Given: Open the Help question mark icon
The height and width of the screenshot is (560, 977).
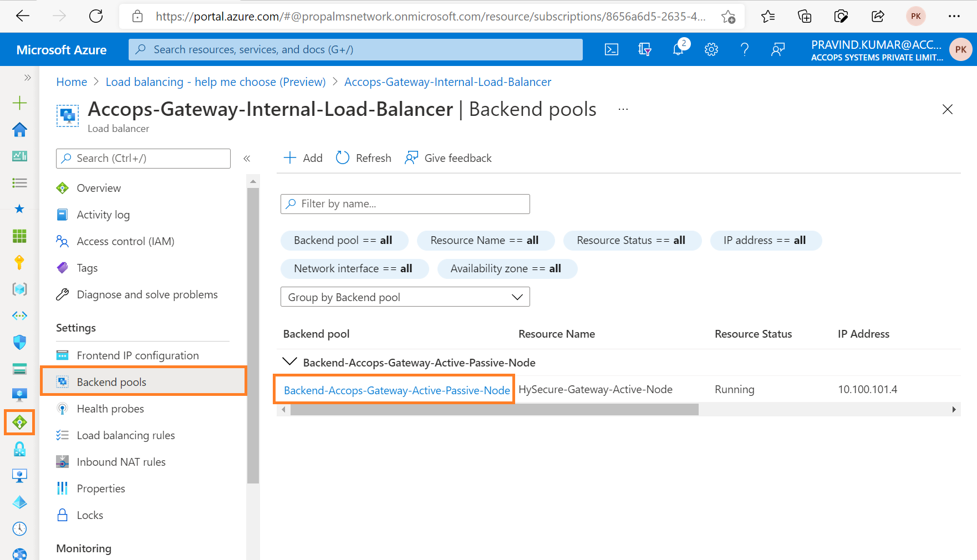Looking at the screenshot, I should 745,49.
